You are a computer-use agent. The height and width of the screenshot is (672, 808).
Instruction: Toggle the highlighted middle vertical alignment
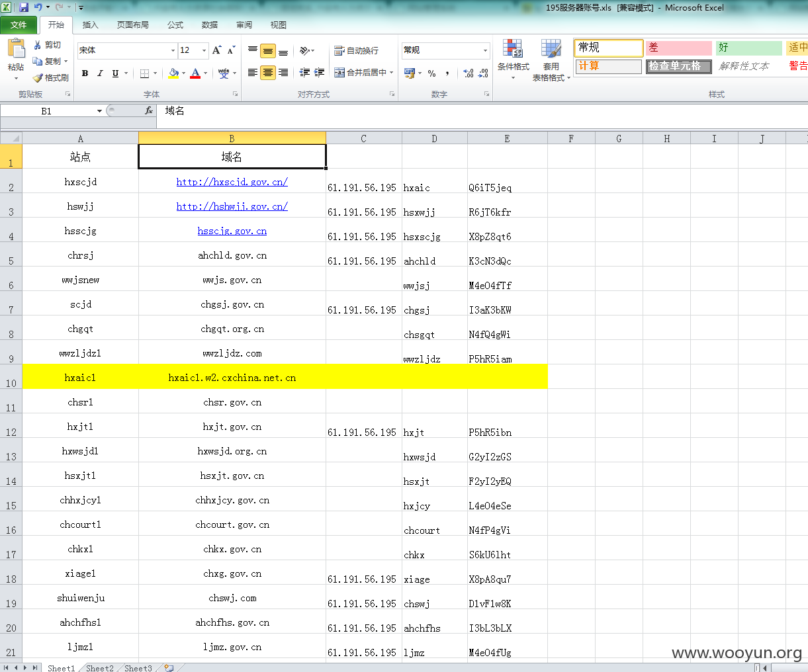(x=268, y=50)
